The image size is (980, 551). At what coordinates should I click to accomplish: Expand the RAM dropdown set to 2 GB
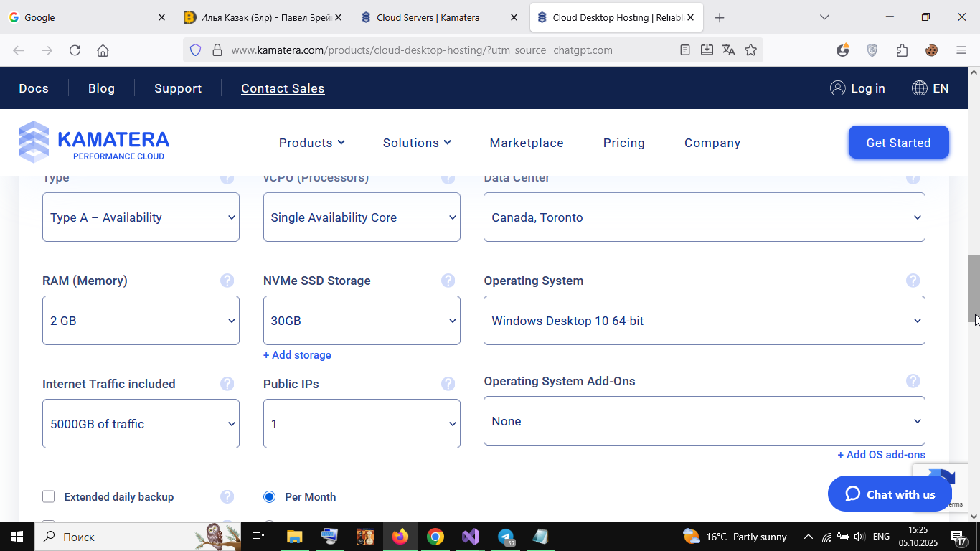coord(141,321)
